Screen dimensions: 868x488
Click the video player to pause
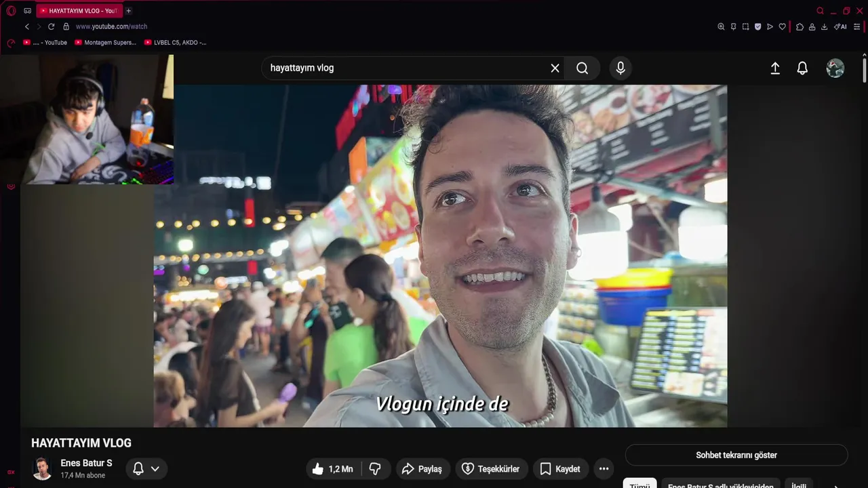(x=441, y=256)
